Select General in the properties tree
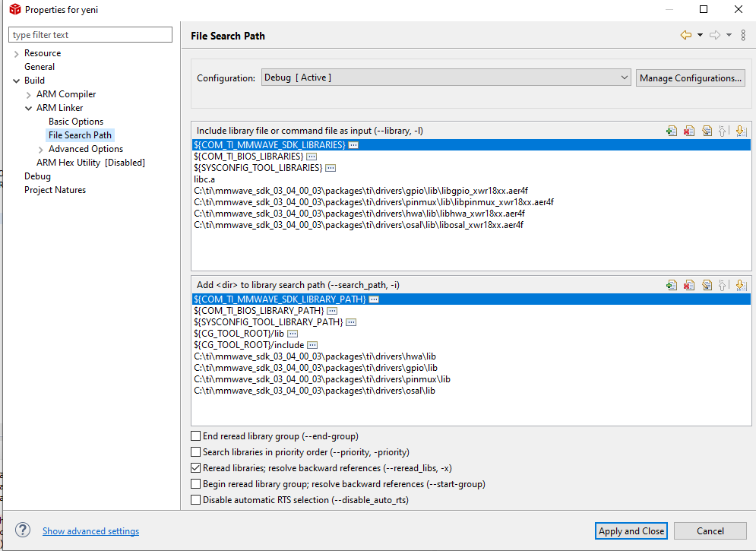This screenshot has height=551, width=756. point(40,67)
